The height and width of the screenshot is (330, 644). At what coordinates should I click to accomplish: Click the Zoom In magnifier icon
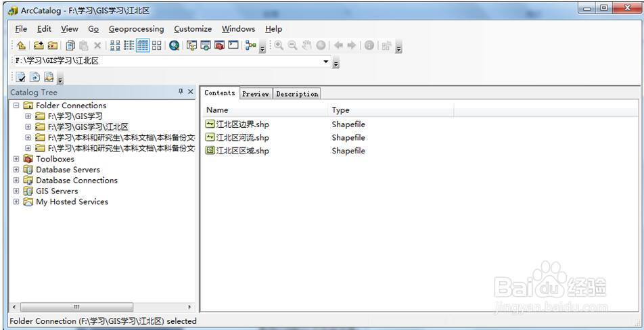pyautogui.click(x=279, y=45)
